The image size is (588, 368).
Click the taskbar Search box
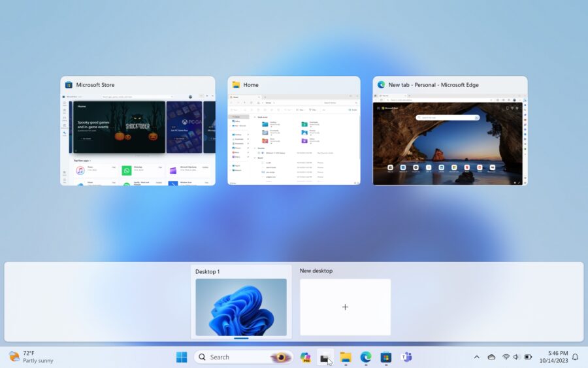coord(244,357)
